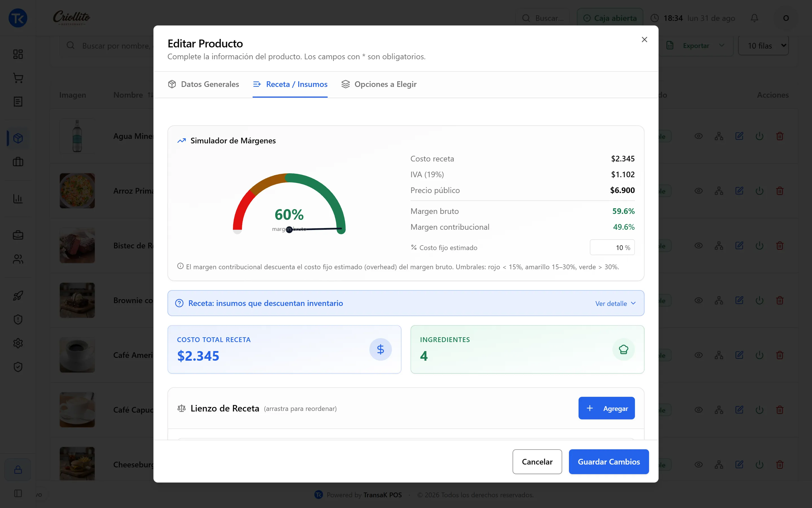Image resolution: width=812 pixels, height=508 pixels.
Task: Click Agregar in Lienzo de Receta
Action: 606,408
